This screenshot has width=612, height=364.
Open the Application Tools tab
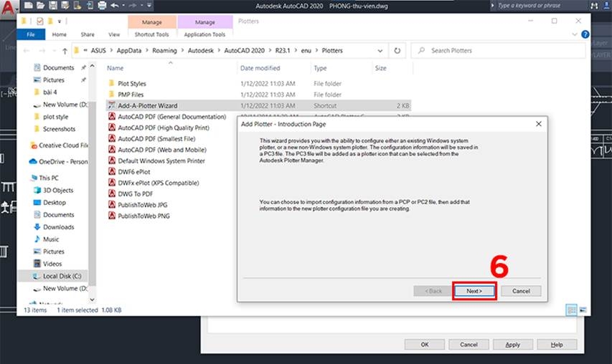tap(204, 34)
